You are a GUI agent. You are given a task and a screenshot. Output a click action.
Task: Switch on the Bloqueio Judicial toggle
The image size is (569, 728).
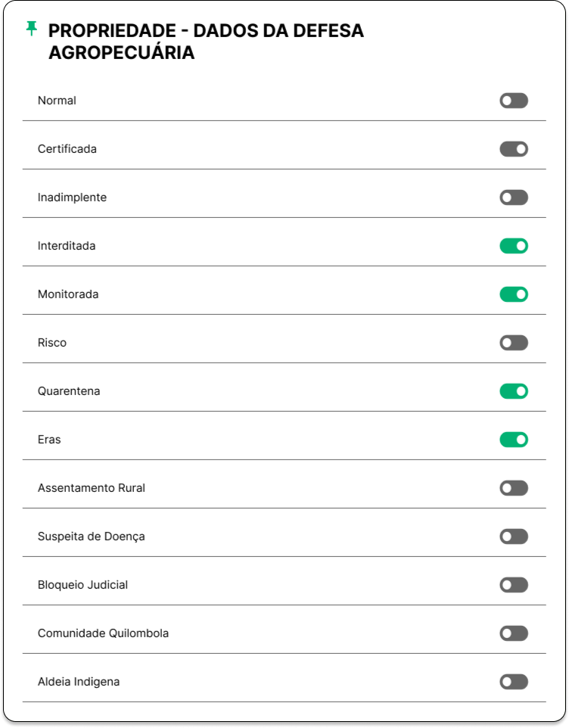point(514,585)
